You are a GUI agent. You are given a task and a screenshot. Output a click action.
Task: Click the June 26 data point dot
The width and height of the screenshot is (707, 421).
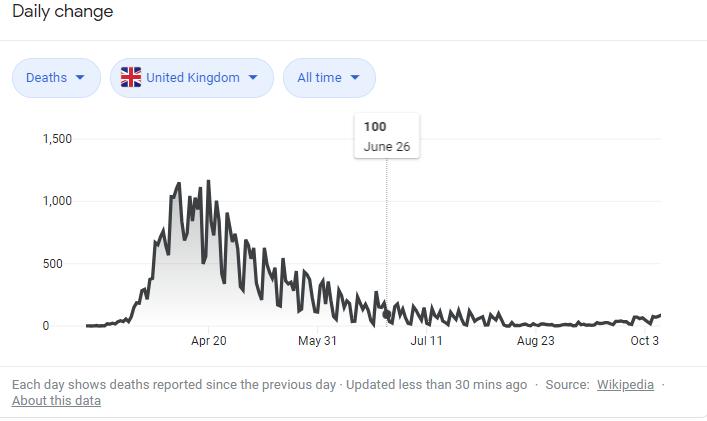pos(387,315)
